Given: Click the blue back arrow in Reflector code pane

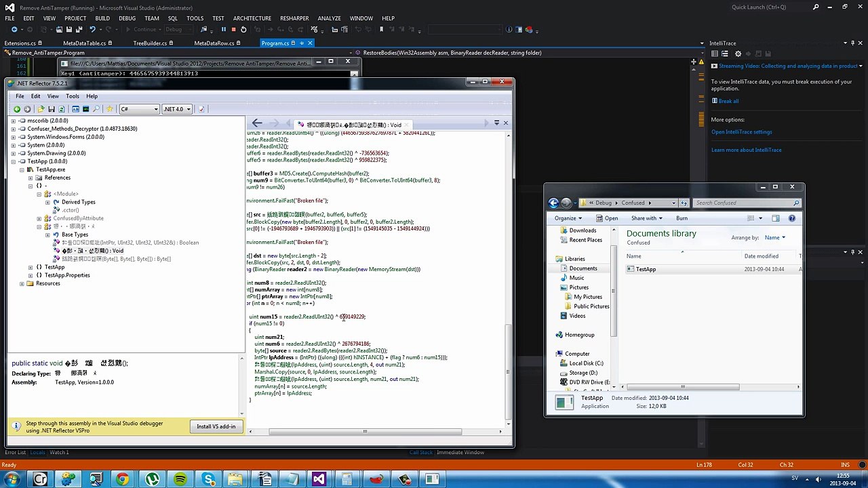Looking at the screenshot, I should [256, 123].
